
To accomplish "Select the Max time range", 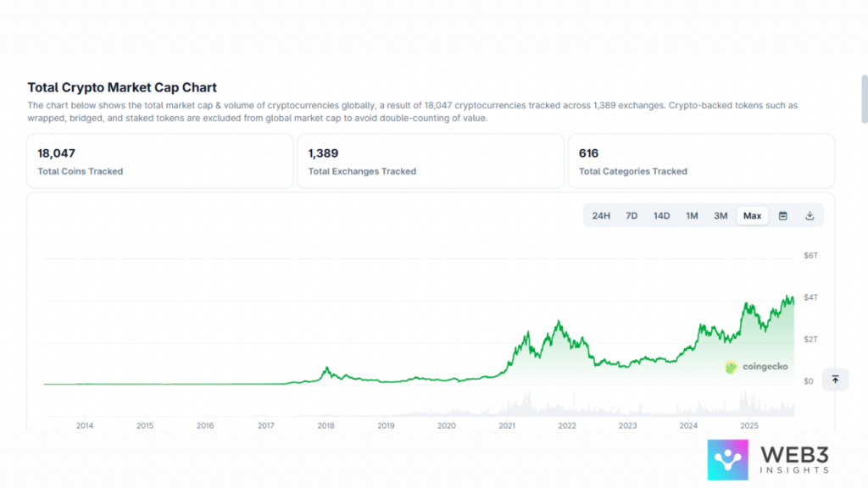I will point(752,216).
